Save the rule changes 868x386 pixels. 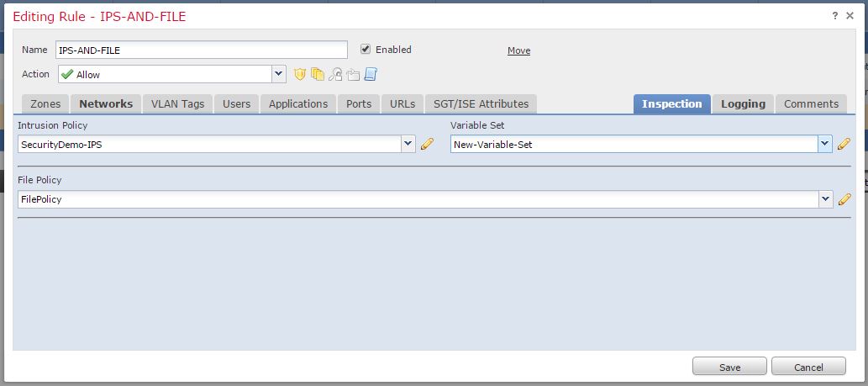pos(729,367)
